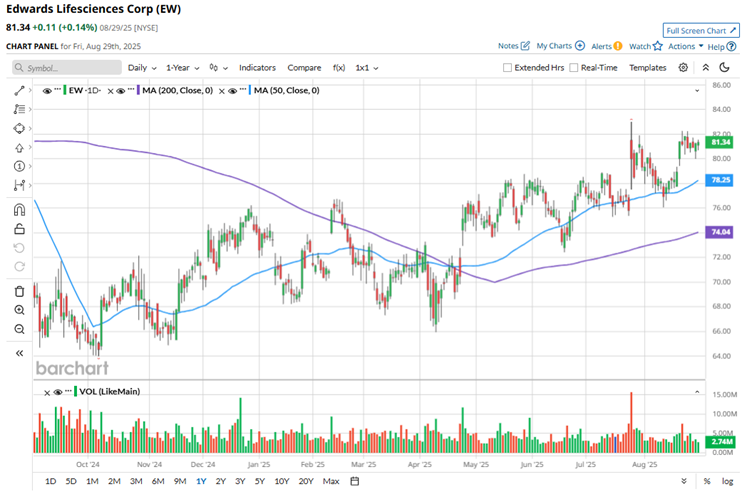Choose the shapes drawing tool

(x=19, y=129)
